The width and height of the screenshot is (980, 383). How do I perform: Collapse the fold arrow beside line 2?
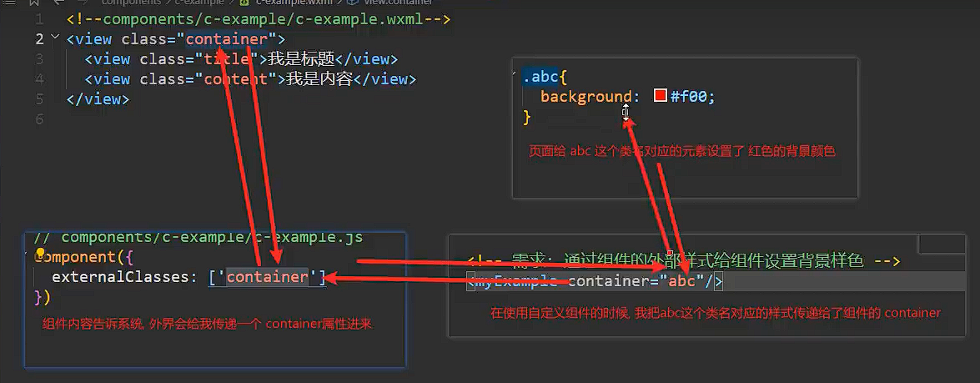(54, 38)
